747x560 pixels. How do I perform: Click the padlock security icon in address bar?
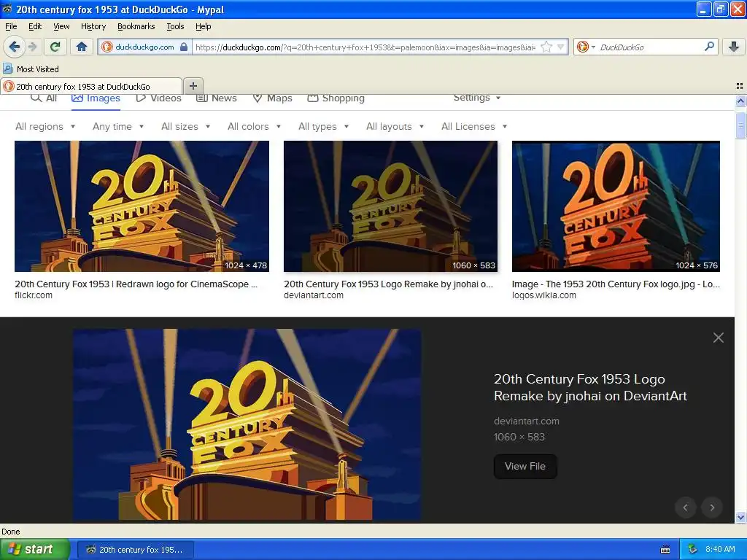(184, 47)
